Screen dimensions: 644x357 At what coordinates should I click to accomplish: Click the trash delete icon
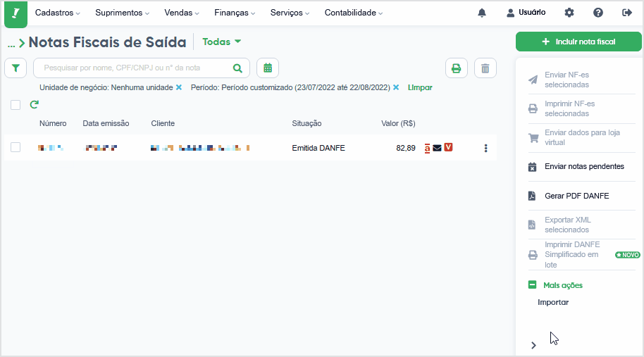tap(485, 68)
